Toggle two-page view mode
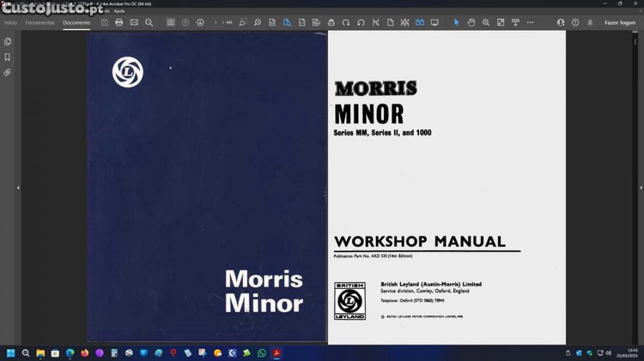Viewport: 644px width, 361px height. click(x=420, y=22)
